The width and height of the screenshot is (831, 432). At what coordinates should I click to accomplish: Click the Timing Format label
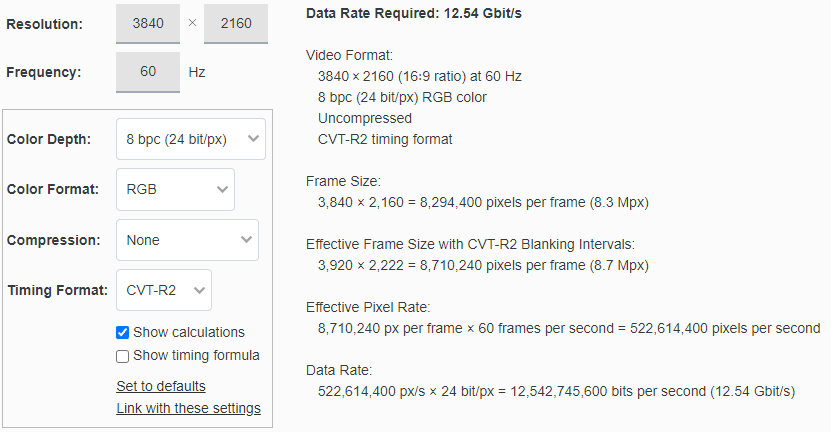[x=57, y=290]
